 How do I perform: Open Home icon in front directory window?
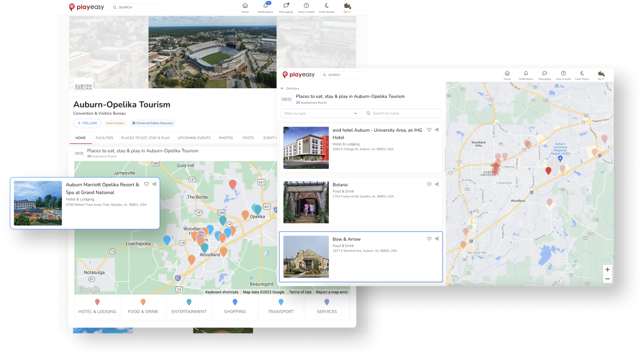point(507,75)
